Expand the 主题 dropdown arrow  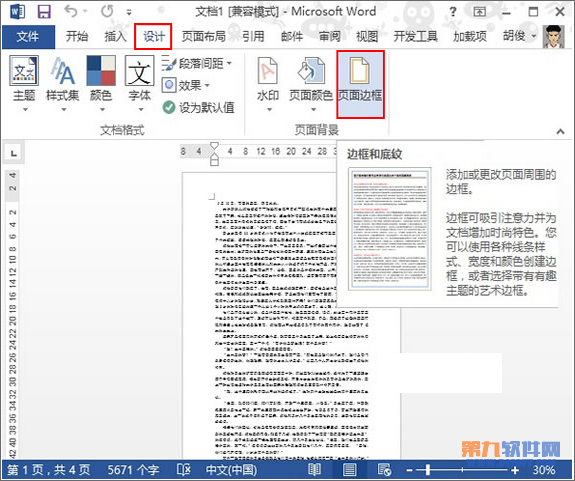25,109
